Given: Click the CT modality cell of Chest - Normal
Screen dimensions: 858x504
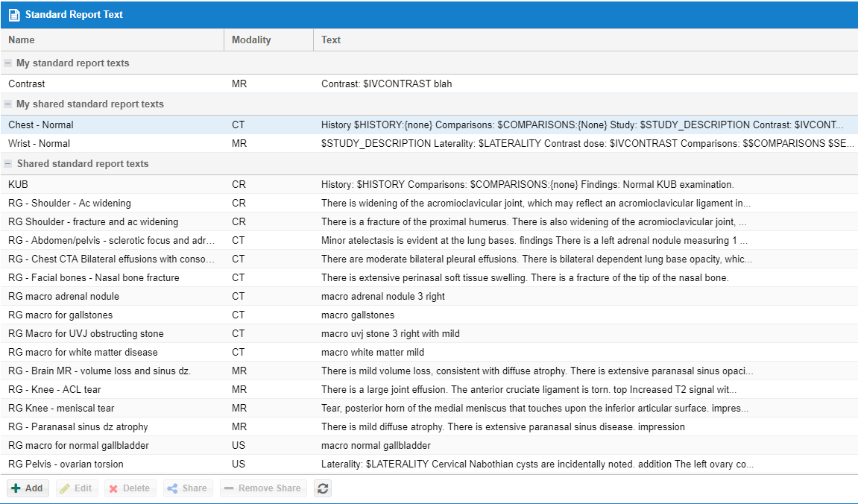Looking at the screenshot, I should click(x=238, y=125).
